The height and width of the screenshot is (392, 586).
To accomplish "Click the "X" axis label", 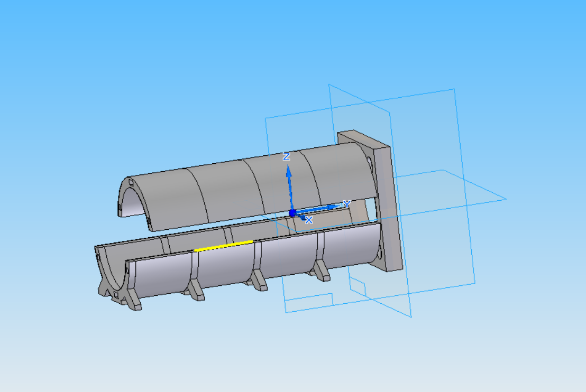I will click(309, 220).
